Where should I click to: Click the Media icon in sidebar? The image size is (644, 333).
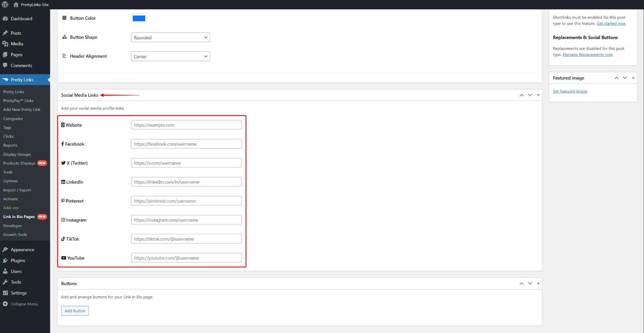point(5,44)
